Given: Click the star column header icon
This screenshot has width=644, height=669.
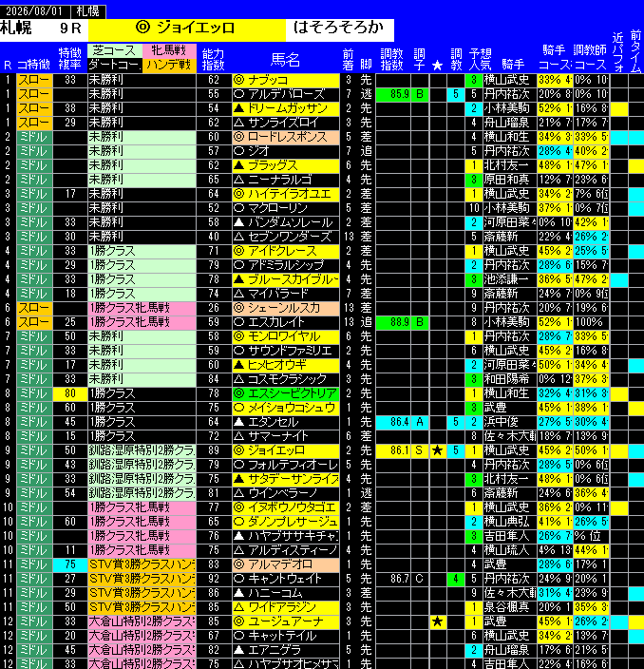Looking at the screenshot, I should [437, 66].
